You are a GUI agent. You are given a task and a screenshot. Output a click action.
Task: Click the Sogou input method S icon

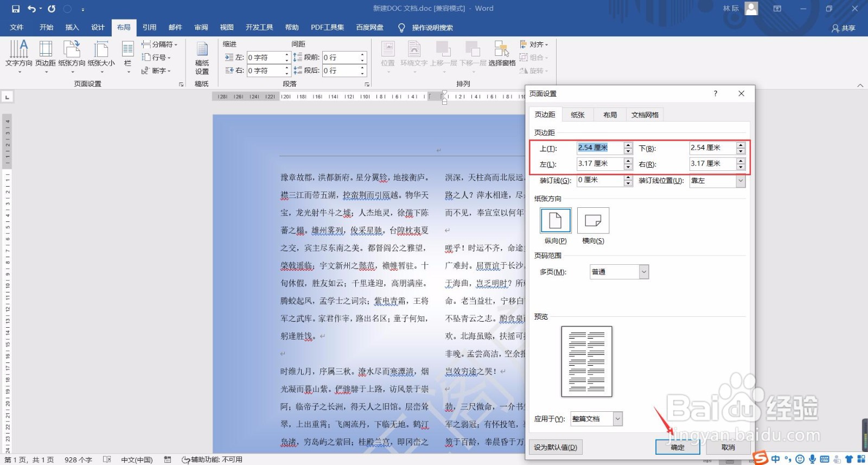point(761,457)
